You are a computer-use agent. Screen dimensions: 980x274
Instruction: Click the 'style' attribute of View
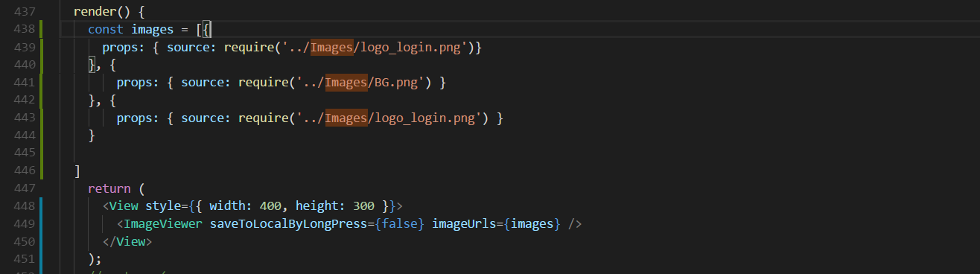[163, 205]
